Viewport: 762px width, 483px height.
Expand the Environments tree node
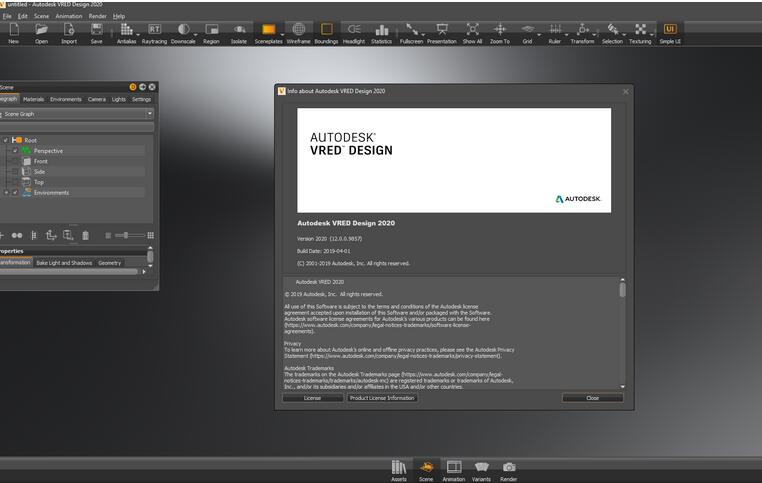(6, 193)
